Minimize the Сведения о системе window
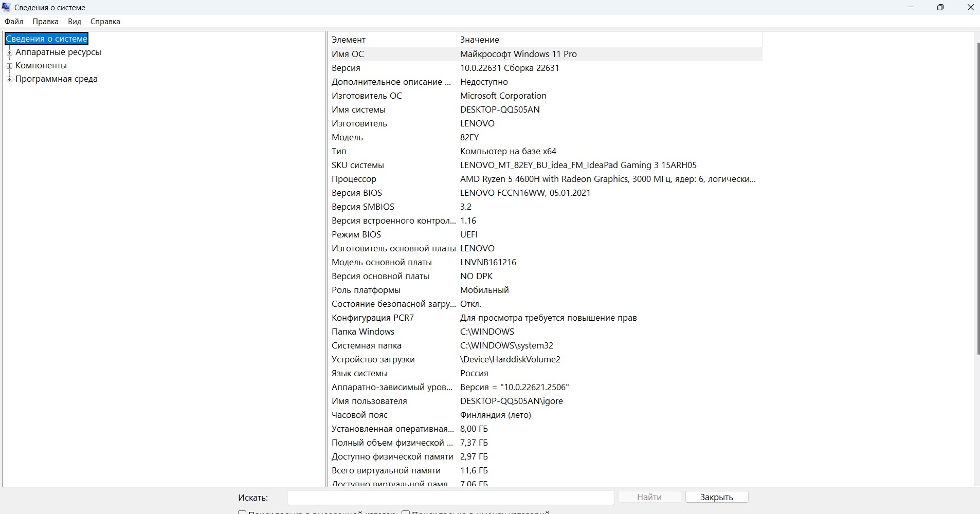Image resolution: width=980 pixels, height=514 pixels. (911, 7)
